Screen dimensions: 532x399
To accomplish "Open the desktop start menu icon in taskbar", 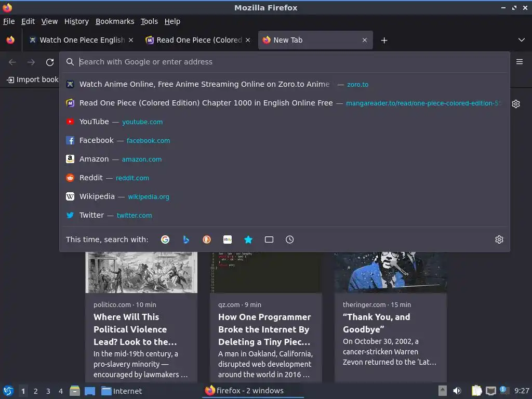I will [x=8, y=391].
